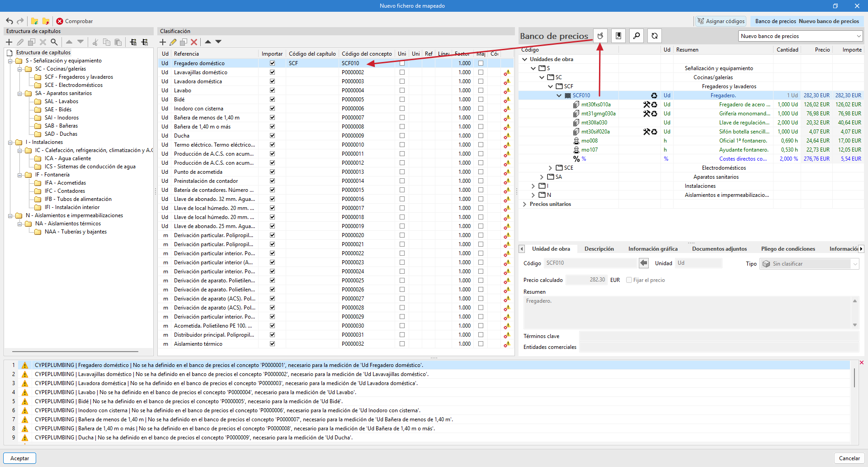868x467 pixels.
Task: Toggle Importar checkbox for Fregadero doméstico row
Action: [x=272, y=63]
